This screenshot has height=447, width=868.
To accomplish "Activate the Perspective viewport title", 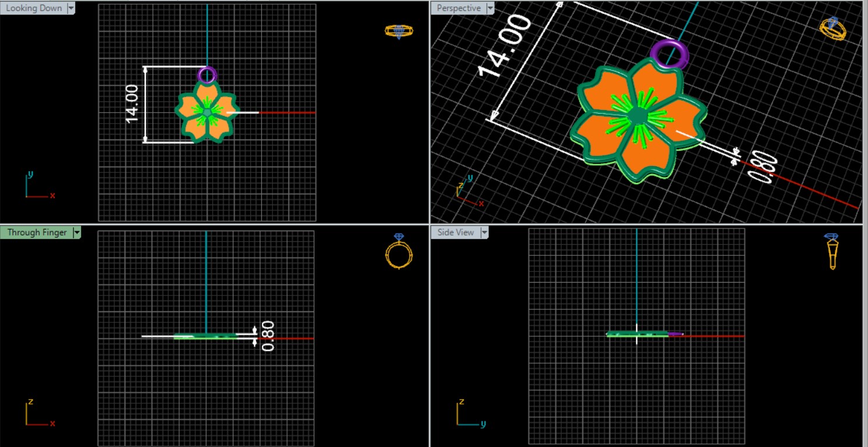I will (x=459, y=8).
